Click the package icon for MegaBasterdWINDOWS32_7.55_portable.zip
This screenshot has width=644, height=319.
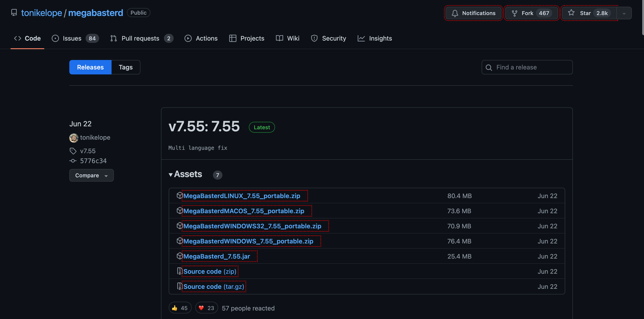pos(180,226)
